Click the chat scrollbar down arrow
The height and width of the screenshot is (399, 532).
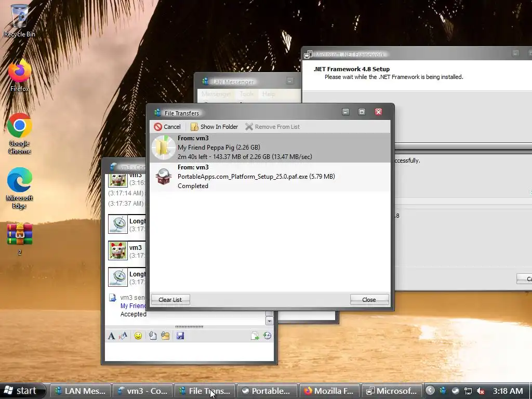coord(270,321)
